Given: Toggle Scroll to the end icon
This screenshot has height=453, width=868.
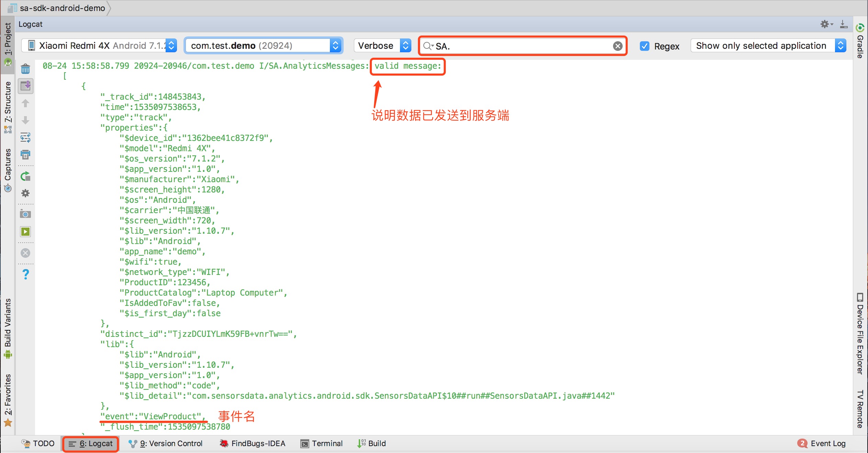Looking at the screenshot, I should click(x=25, y=86).
